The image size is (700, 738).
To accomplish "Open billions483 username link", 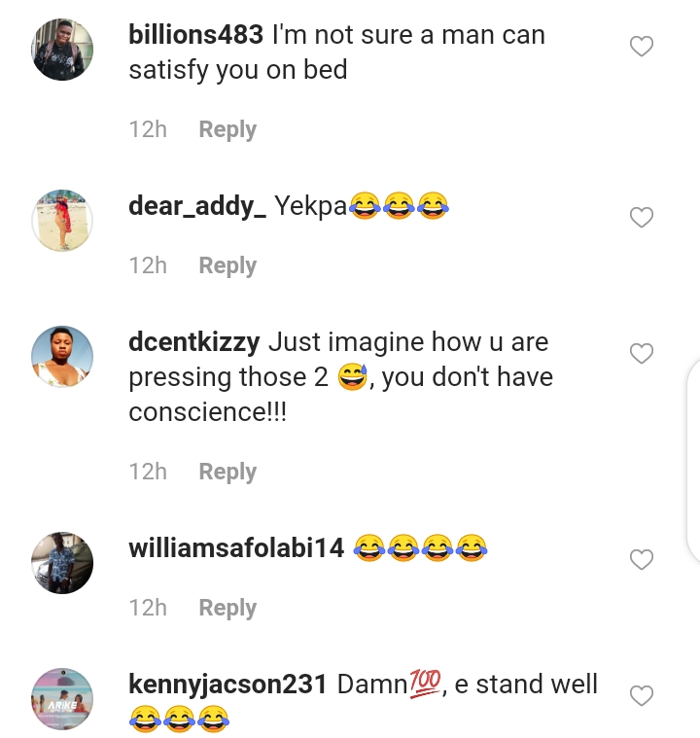I will point(195,35).
